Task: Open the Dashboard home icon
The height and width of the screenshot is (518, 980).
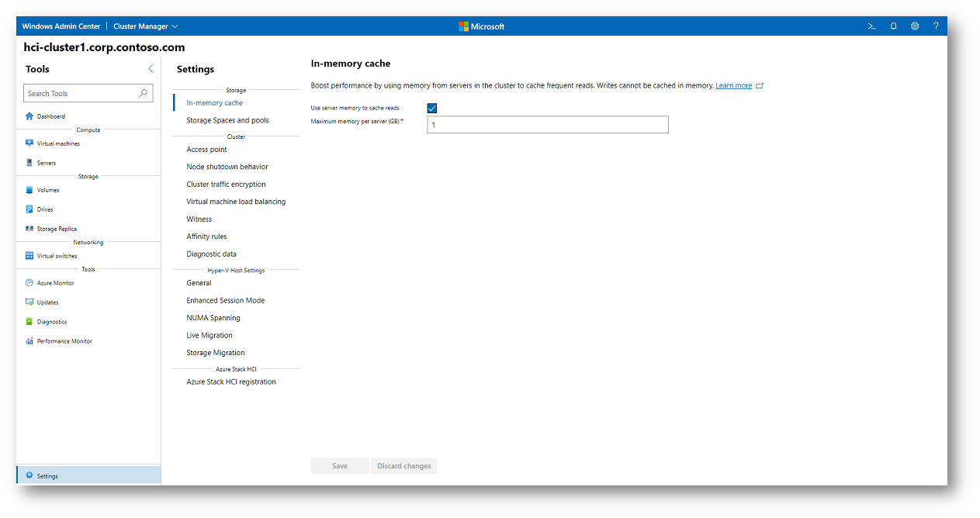Action: [29, 116]
